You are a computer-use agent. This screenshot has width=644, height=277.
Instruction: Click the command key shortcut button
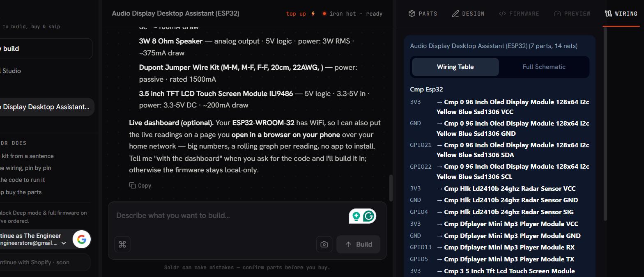point(122,244)
